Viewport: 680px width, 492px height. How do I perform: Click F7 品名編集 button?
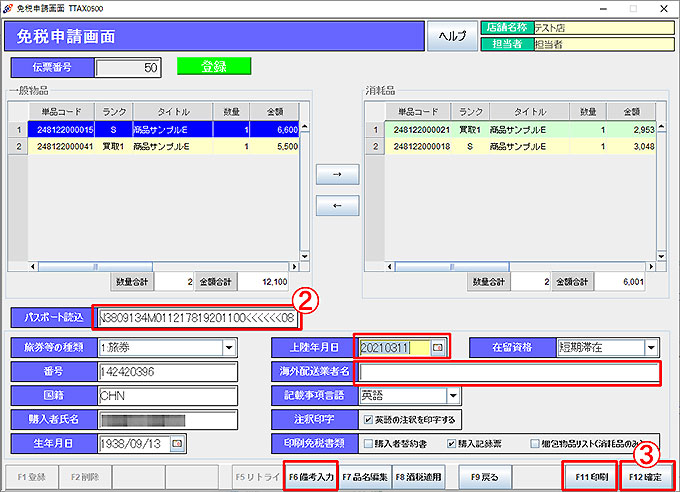363,476
